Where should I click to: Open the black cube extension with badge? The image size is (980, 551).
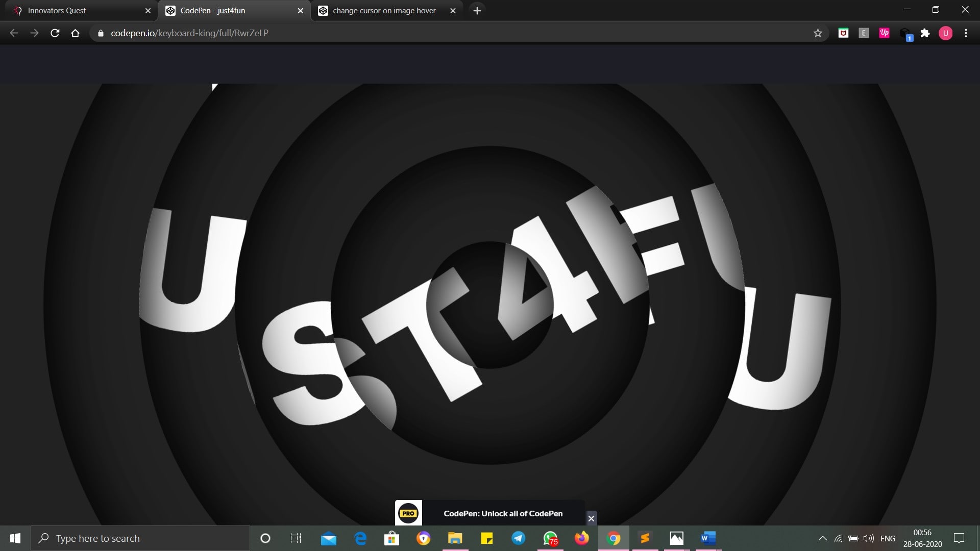[905, 34]
